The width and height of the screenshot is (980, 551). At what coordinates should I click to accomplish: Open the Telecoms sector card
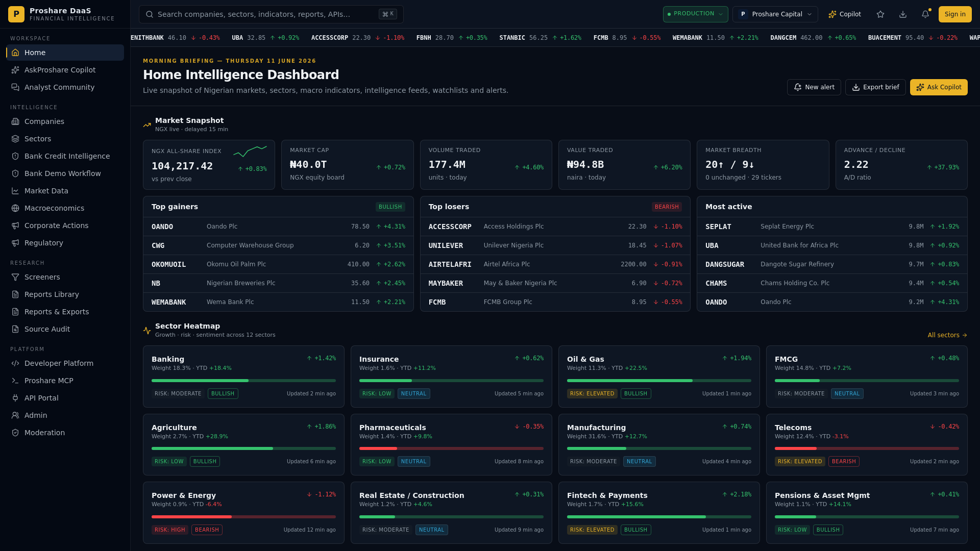pyautogui.click(x=867, y=444)
